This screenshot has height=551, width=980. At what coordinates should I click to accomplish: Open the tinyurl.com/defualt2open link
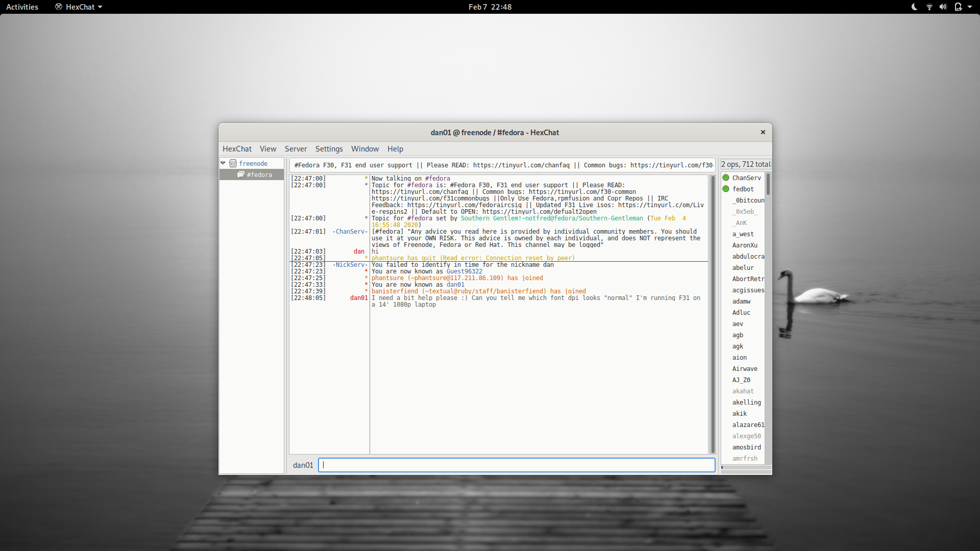coord(540,212)
